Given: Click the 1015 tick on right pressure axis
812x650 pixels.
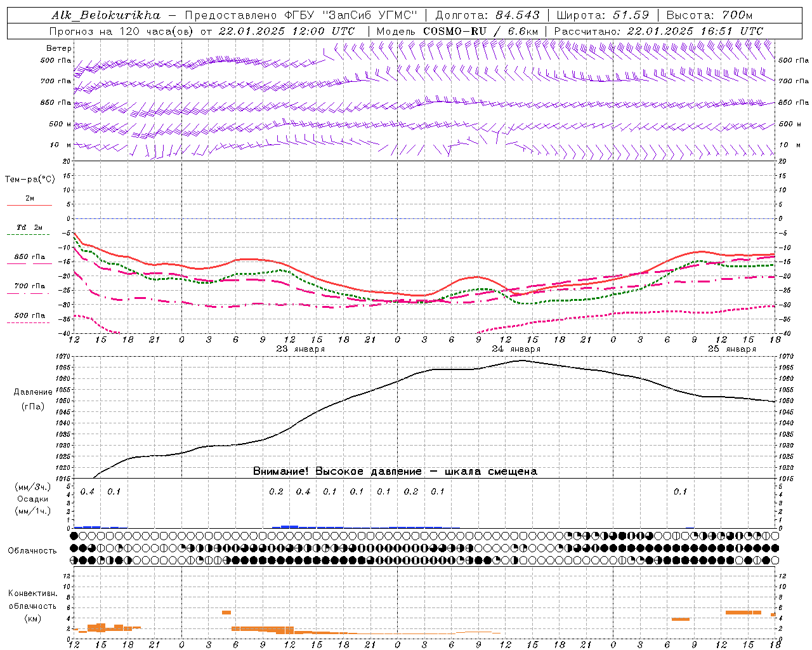Looking at the screenshot, I should coord(785,479).
